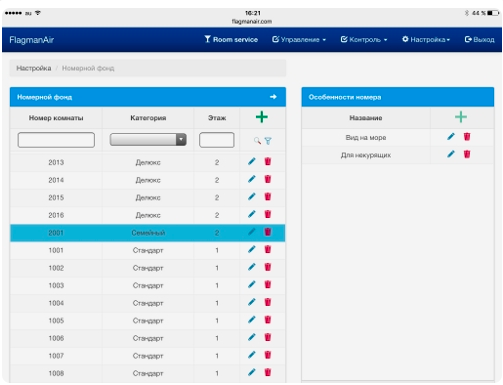Edit room 1008 with pencil icon
Screen dimensions: 503x385
point(252,372)
